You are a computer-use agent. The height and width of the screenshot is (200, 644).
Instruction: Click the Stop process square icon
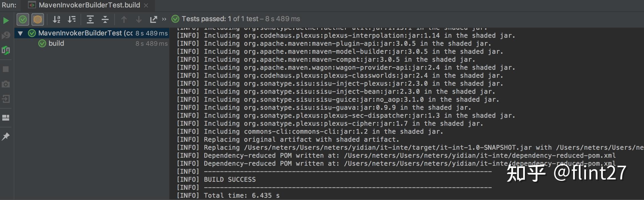[6, 69]
